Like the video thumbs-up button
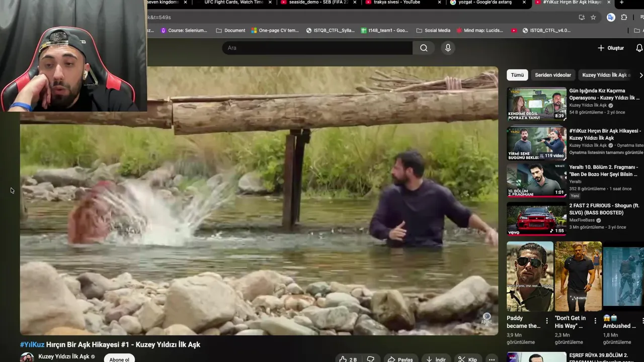 click(348, 359)
